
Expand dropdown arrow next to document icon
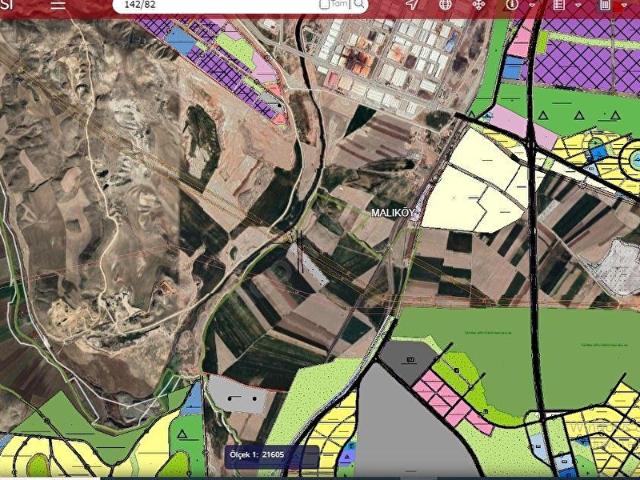point(578,5)
